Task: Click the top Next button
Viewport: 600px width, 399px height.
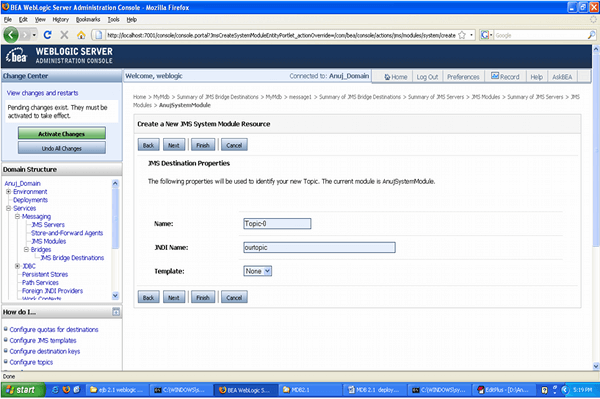Action: [x=174, y=145]
